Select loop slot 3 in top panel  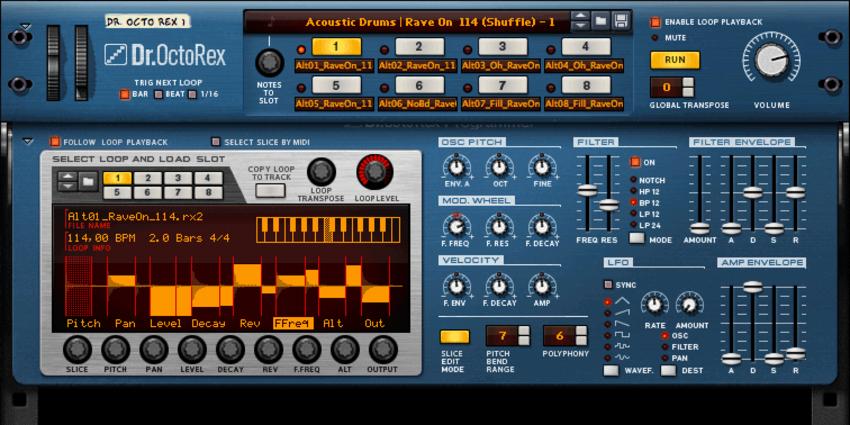point(502,47)
